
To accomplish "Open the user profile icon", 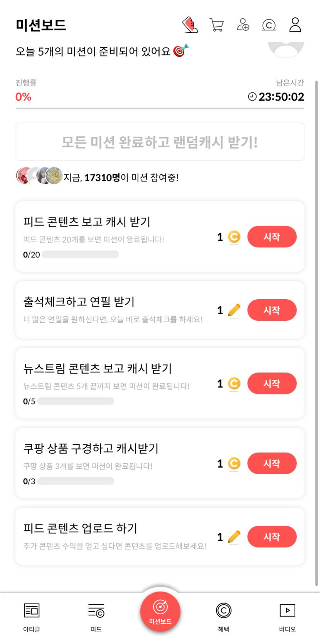I will pos(295,25).
